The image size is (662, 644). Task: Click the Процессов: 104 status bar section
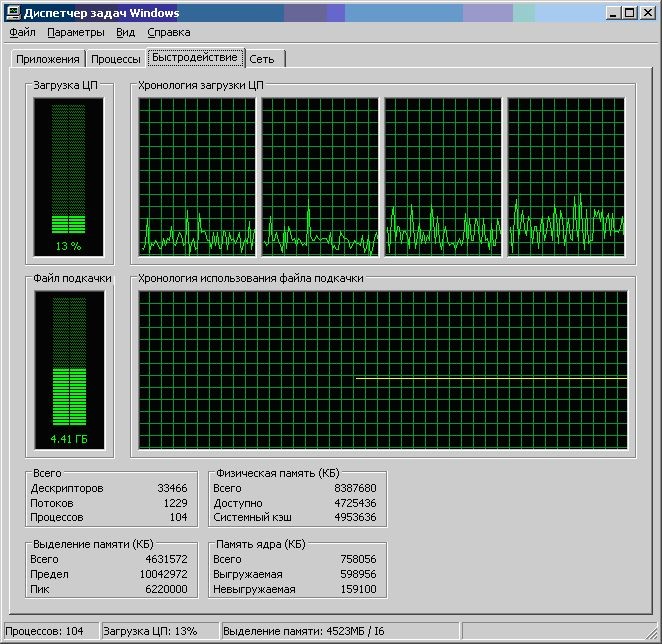(50, 632)
